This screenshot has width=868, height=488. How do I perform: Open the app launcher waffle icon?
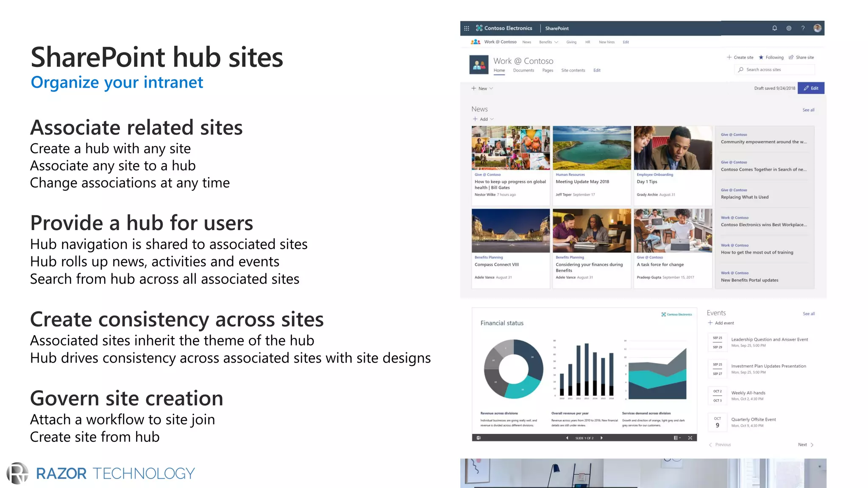click(466, 28)
